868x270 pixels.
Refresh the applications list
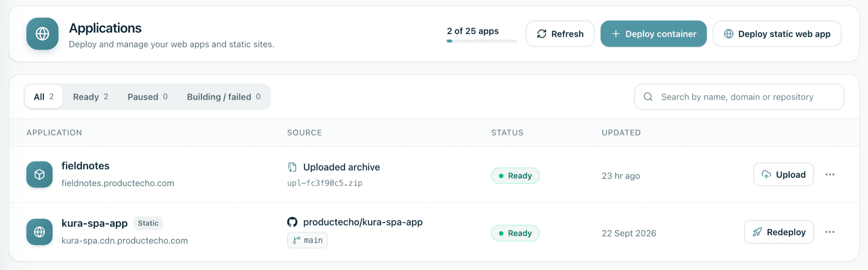[x=560, y=34]
